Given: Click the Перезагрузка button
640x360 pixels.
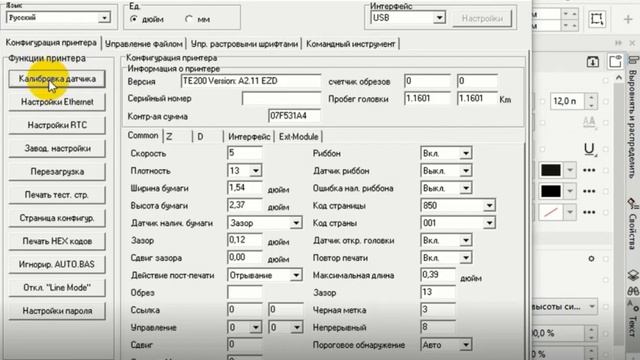Looking at the screenshot, I should point(57,172).
